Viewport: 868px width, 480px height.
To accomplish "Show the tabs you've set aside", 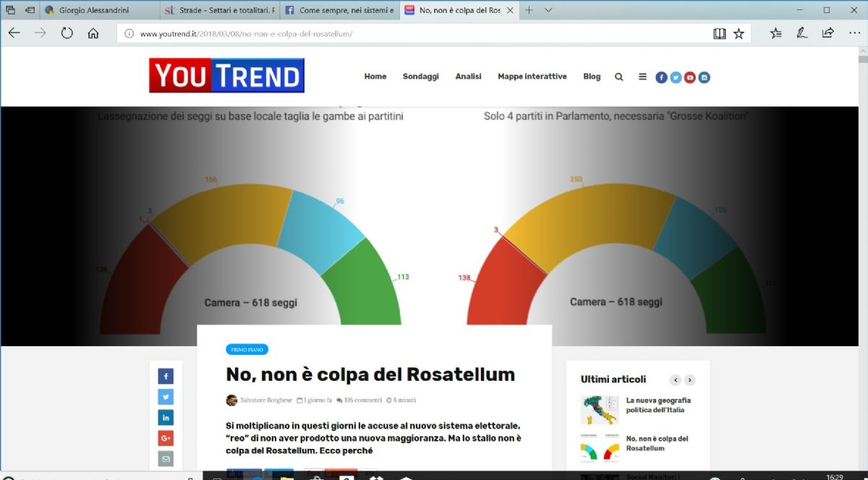I will [10, 10].
